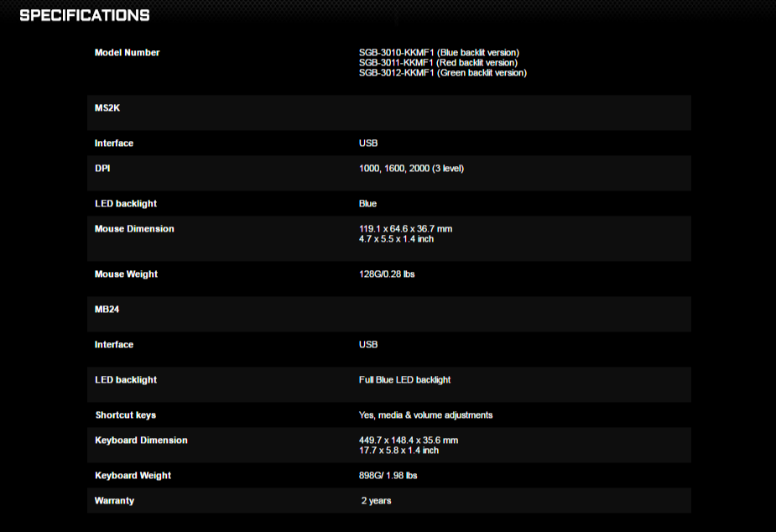The height and width of the screenshot is (532, 776).
Task: Click the Shortcut keys label
Action: (125, 415)
